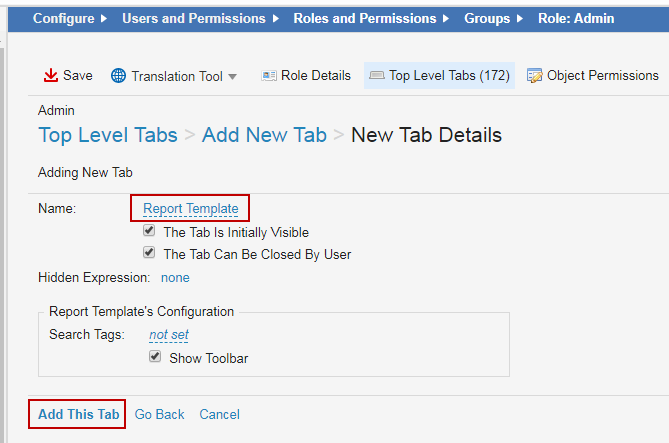The height and width of the screenshot is (443, 669).
Task: Uncheck 'The Tab Can Be Closed By User'
Action: pyautogui.click(x=150, y=254)
